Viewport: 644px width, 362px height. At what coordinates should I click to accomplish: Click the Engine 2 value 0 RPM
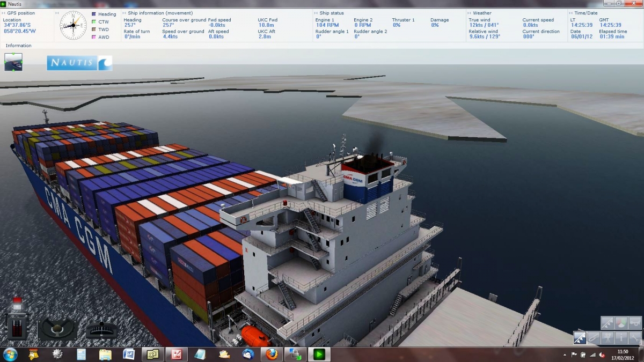click(362, 25)
